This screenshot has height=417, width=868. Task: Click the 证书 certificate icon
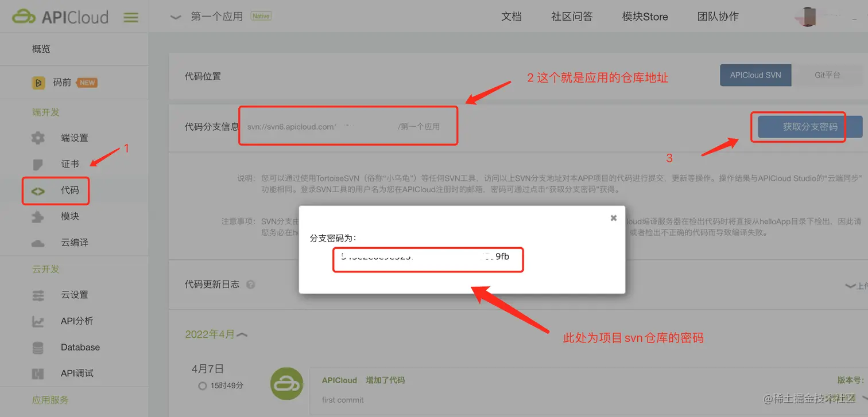tap(38, 164)
